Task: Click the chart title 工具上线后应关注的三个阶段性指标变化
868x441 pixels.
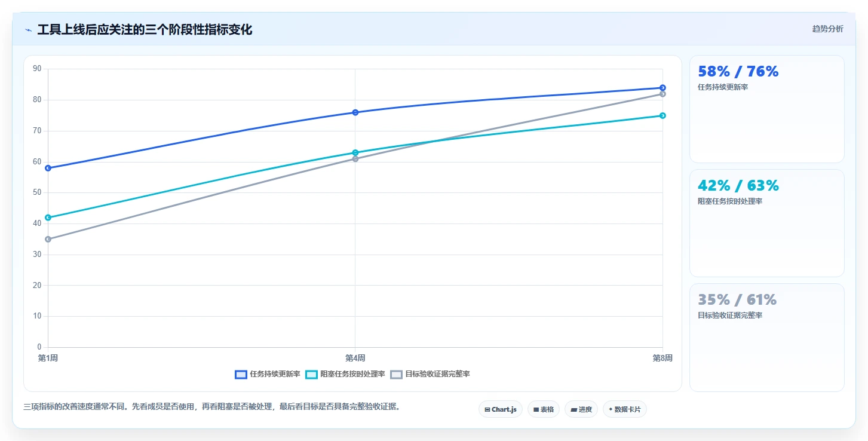Action: [x=145, y=30]
